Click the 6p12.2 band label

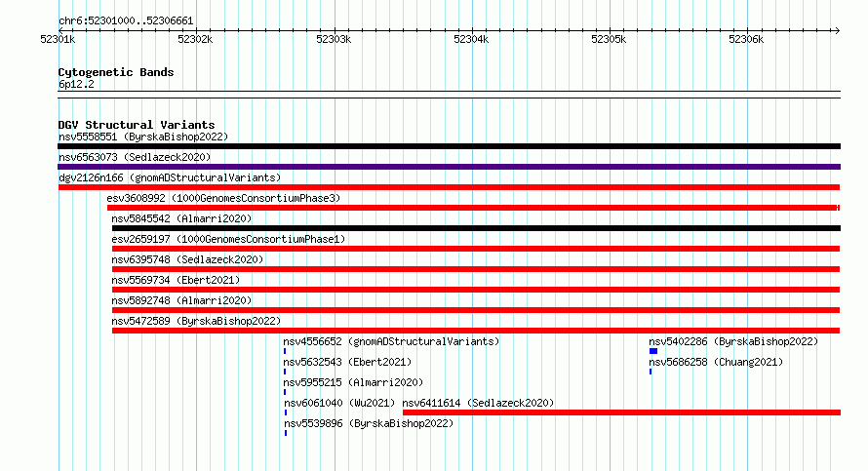point(76,84)
